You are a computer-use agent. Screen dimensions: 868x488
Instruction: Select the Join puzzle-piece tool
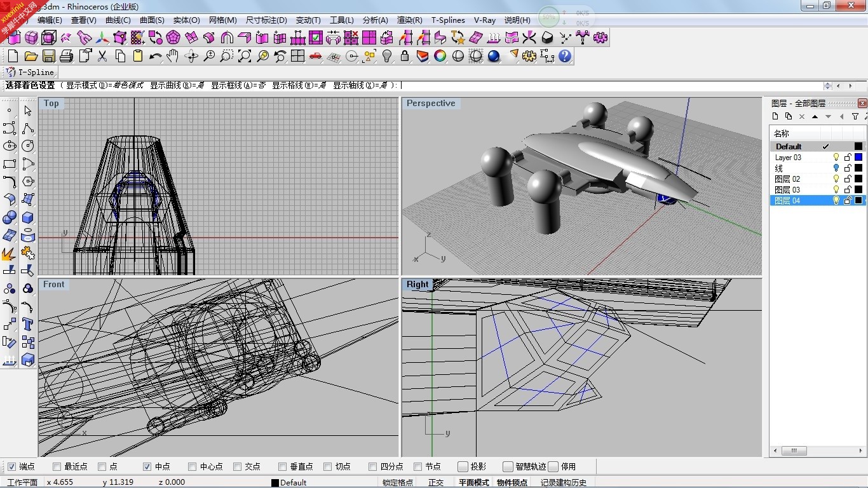point(27,254)
